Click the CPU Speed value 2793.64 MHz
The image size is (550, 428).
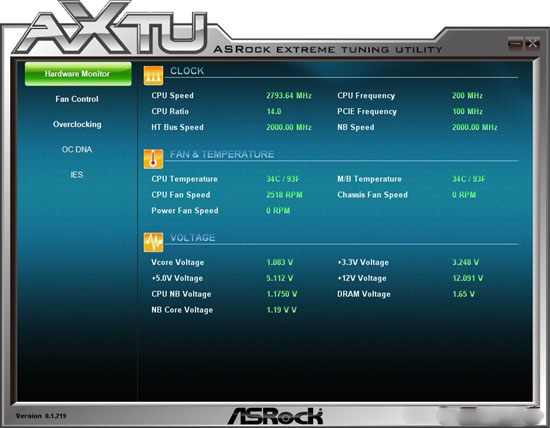point(289,95)
